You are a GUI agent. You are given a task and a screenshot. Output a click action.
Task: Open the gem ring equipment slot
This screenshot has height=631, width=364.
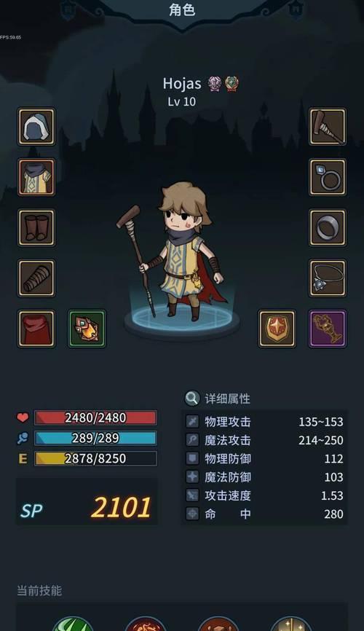pos(328,177)
